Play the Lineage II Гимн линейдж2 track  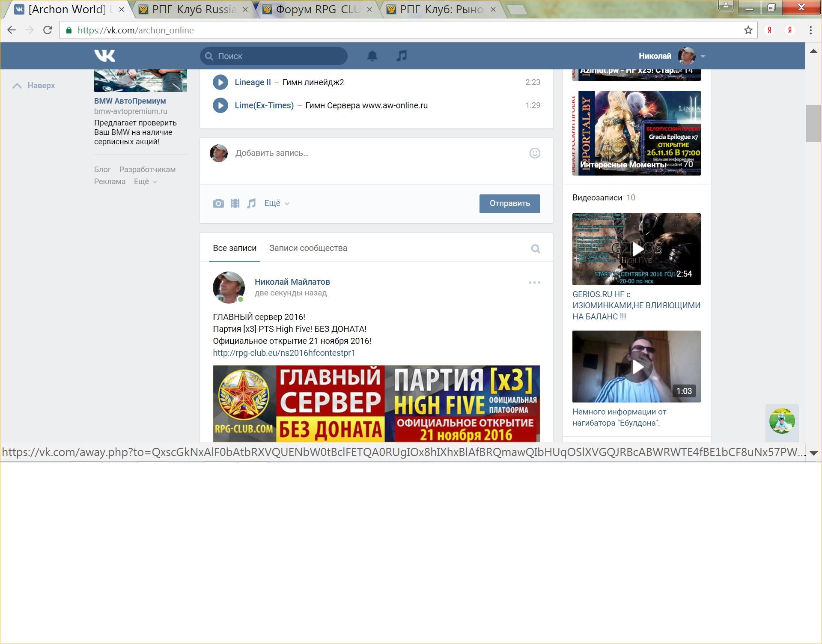[x=220, y=82]
